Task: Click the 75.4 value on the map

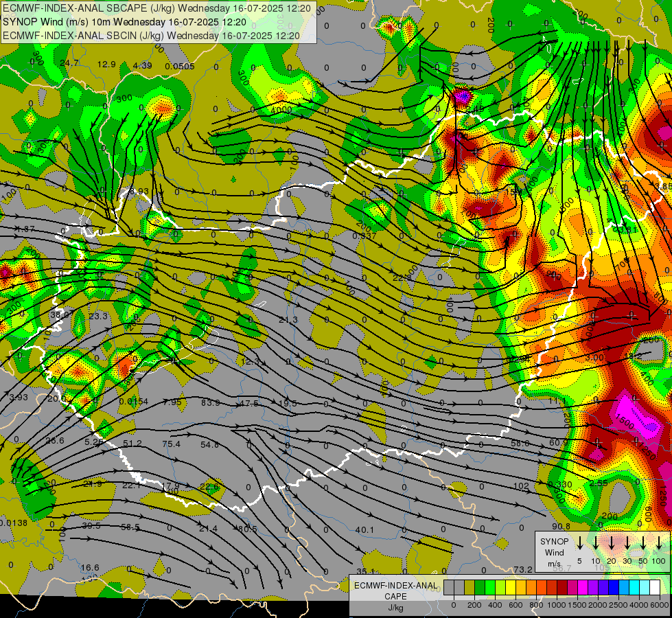Action: pos(172,444)
